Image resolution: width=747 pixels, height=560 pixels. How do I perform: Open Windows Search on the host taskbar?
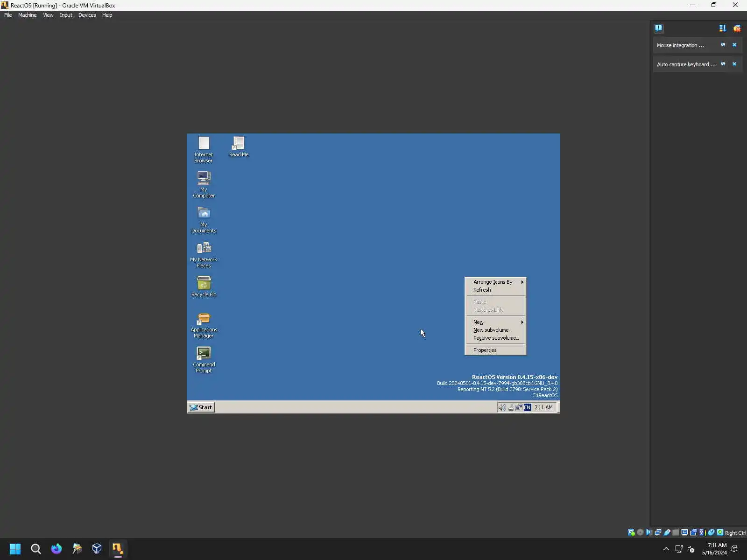pyautogui.click(x=35, y=549)
